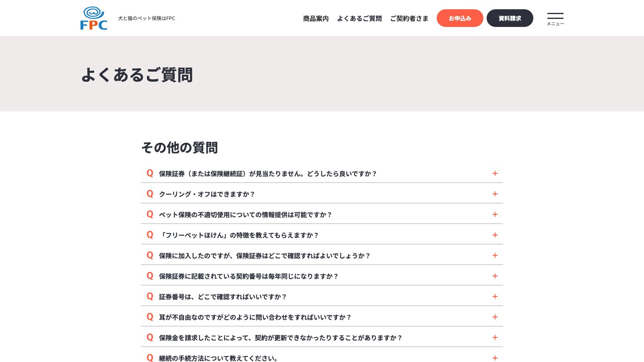Expand plus icon for 保険証券が見当たりません question

coord(495,173)
